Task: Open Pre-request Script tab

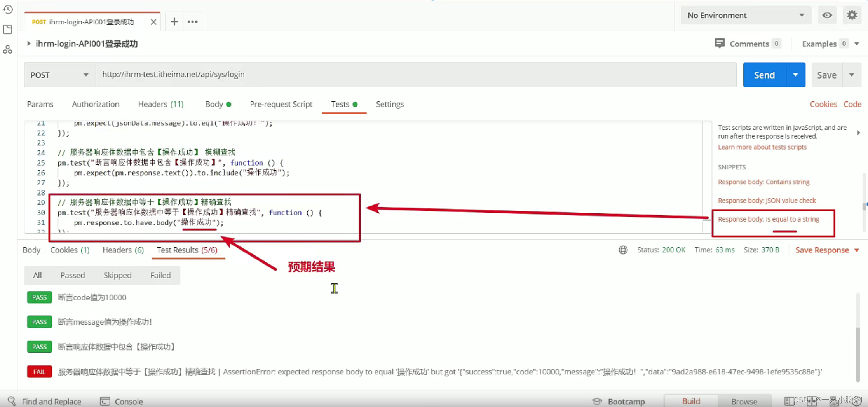Action: [x=281, y=104]
